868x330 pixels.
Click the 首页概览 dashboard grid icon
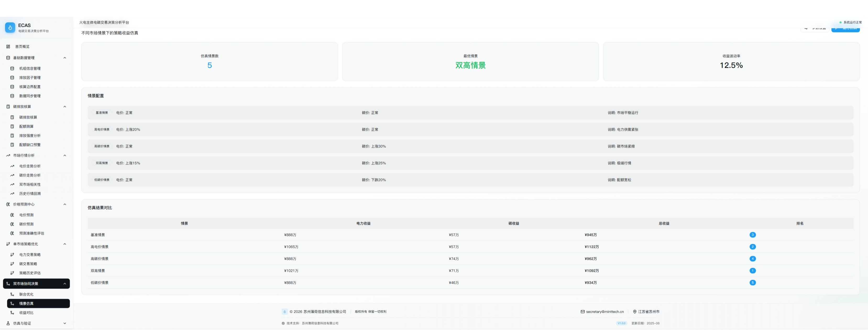pos(8,46)
